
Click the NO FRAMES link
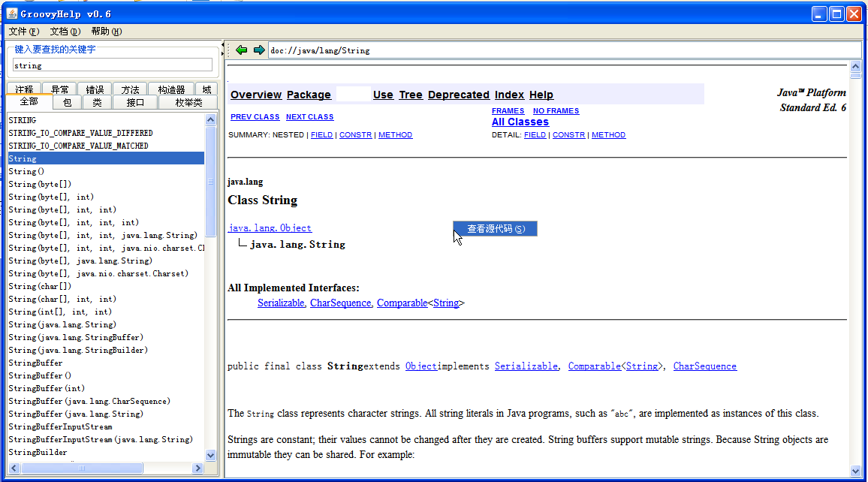(x=556, y=110)
